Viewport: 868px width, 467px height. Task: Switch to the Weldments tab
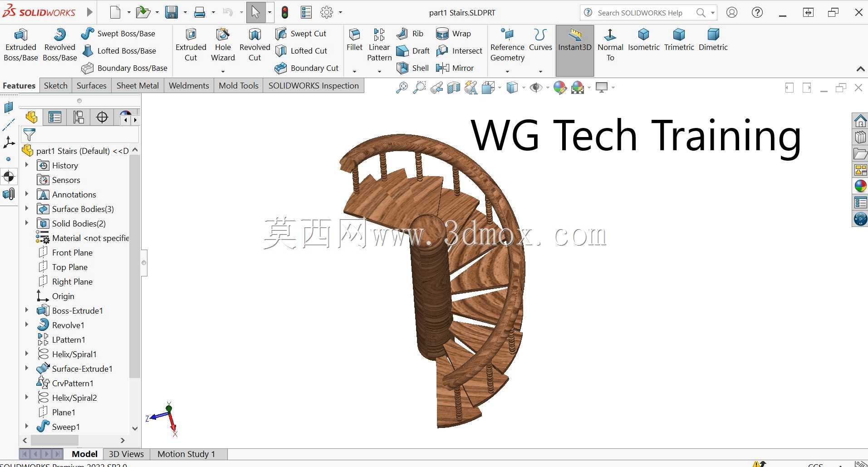pyautogui.click(x=189, y=86)
